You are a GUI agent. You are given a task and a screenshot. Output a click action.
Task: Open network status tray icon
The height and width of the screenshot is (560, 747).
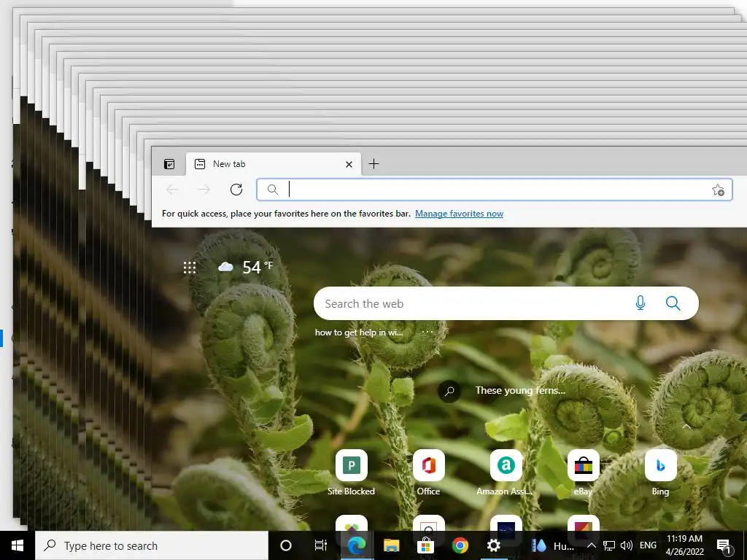[x=609, y=545]
